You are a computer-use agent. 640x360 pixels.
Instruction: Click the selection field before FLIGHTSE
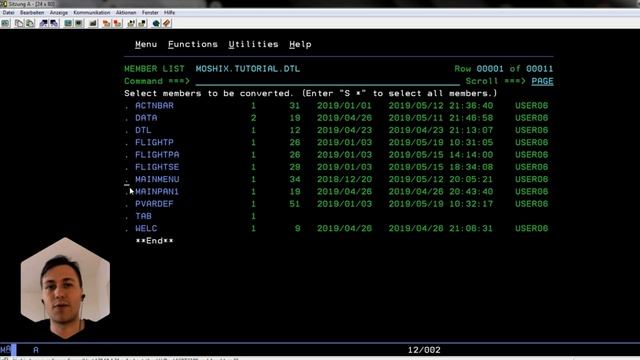click(x=127, y=167)
